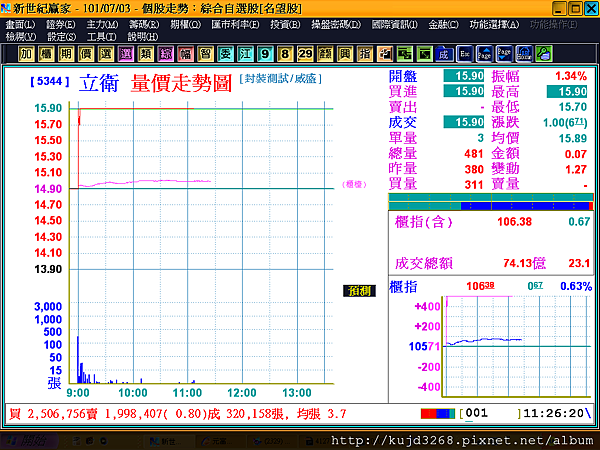Click the clock 11:26:20 in status bar
This screenshot has width=600, height=450.
[553, 414]
